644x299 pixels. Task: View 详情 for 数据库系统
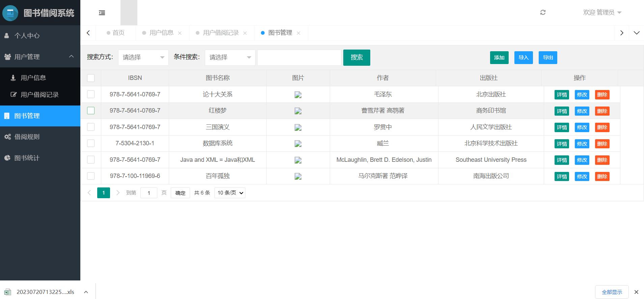(562, 144)
